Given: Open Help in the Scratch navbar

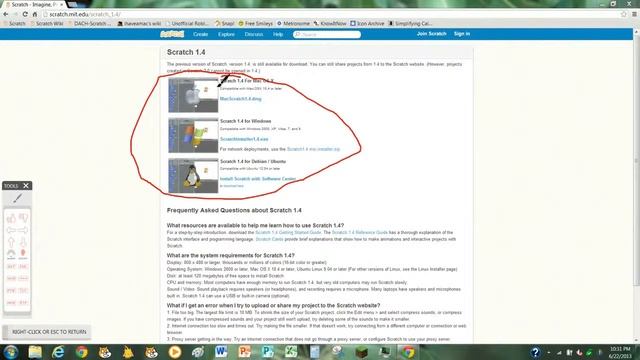Looking at the screenshot, I should [x=278, y=34].
